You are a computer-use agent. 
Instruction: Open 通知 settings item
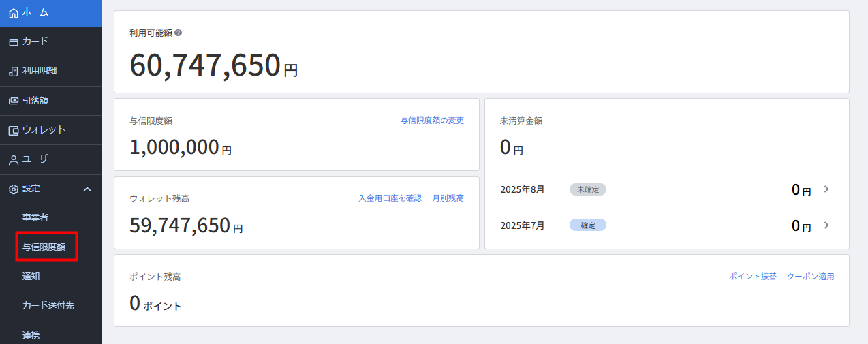pyautogui.click(x=31, y=276)
